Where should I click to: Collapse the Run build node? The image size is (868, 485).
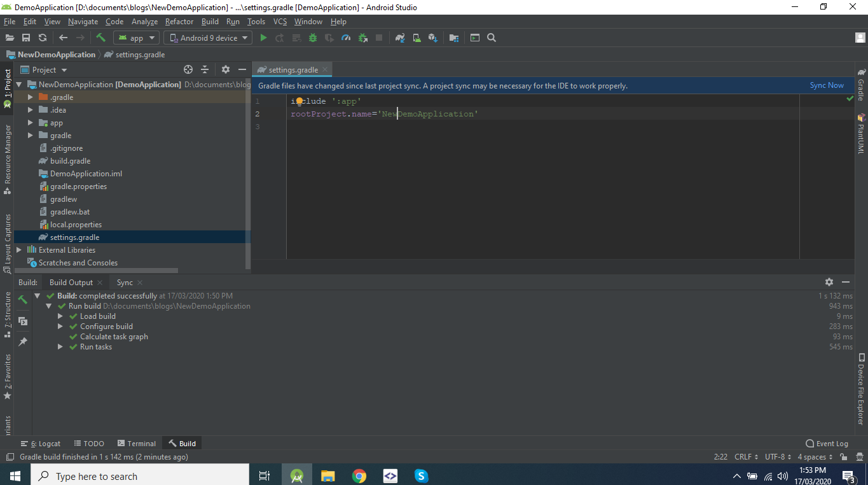48,306
